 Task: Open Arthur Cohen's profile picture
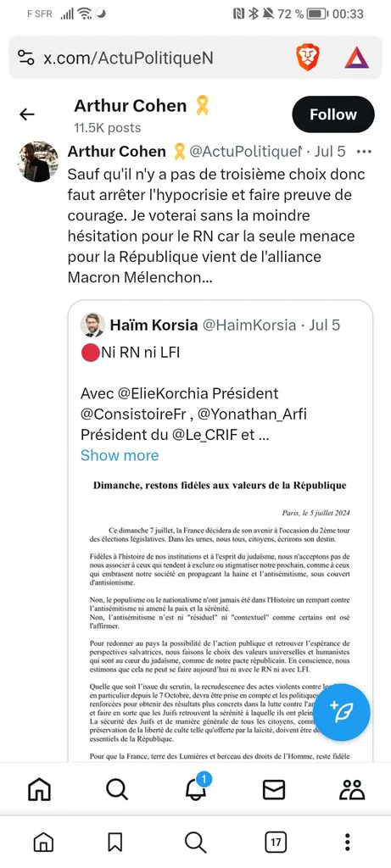[39, 162]
